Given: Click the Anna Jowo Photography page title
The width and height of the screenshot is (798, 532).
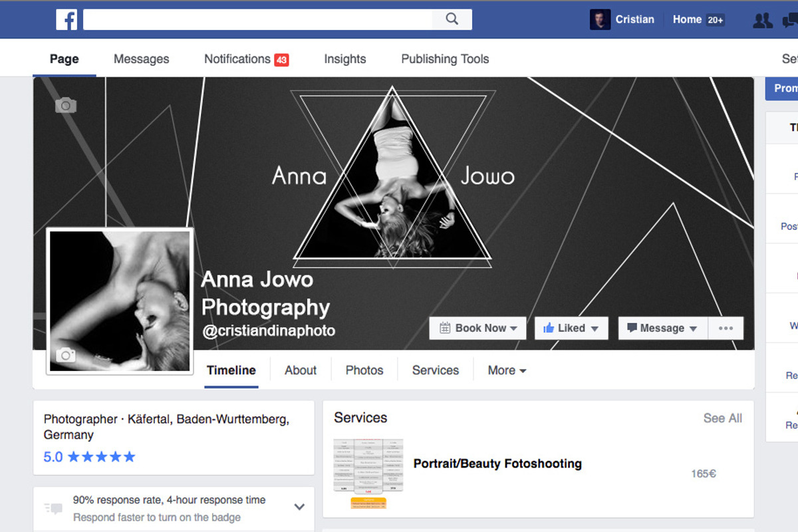Looking at the screenshot, I should tap(265, 293).
